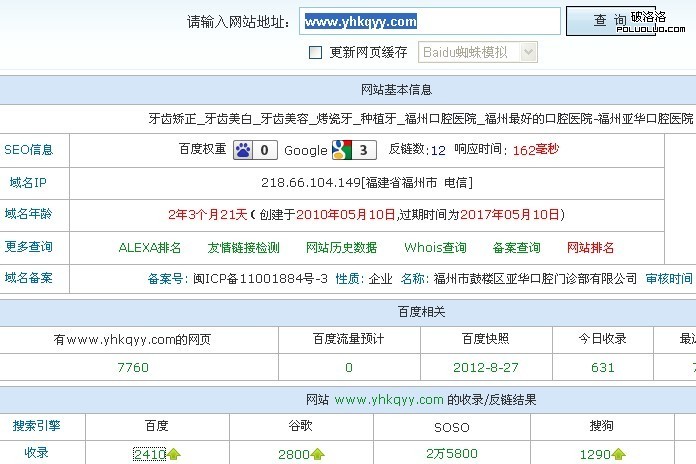Screen dimensions: 696x464
Task: Click the Baidu indexed count 2410
Action: pos(150,454)
